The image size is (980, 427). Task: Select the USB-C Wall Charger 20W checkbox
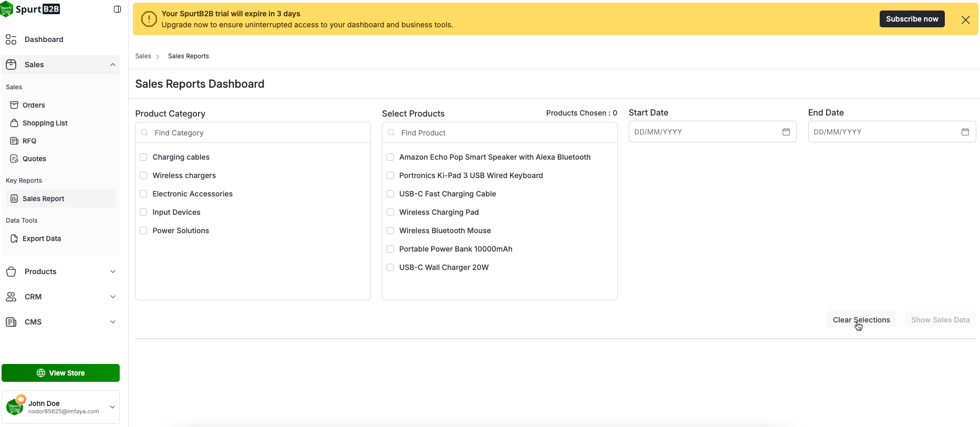[390, 267]
